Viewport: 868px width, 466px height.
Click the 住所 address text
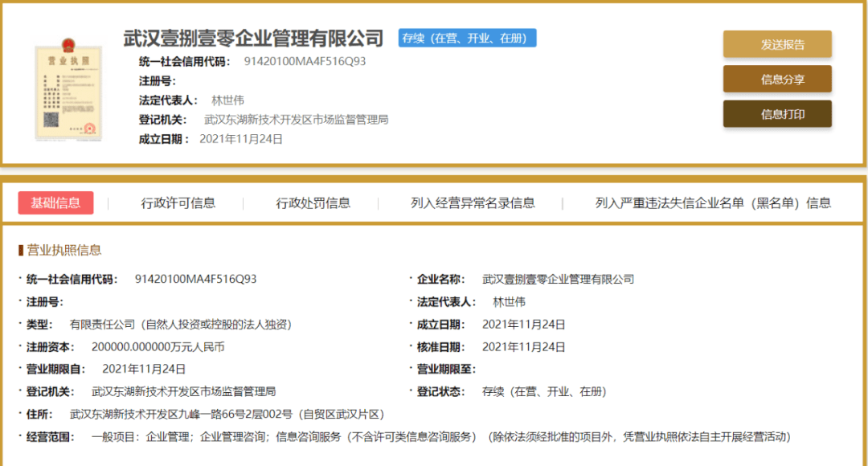click(x=227, y=415)
